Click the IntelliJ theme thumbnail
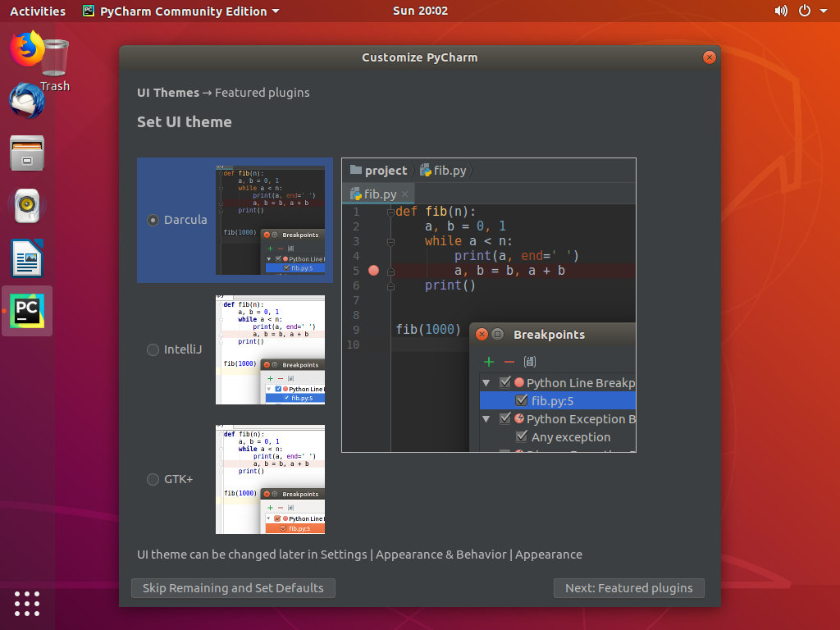 coord(270,349)
